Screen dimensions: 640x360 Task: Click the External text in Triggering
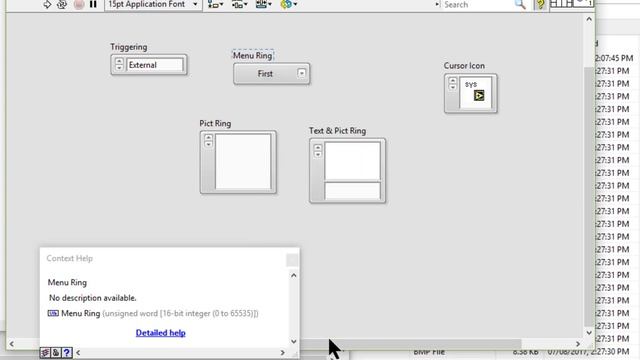(x=142, y=65)
